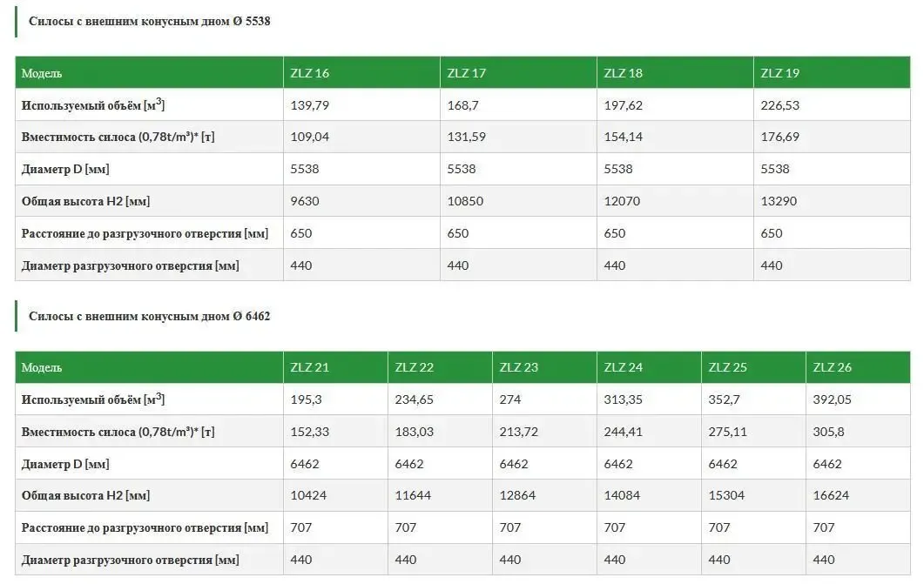Click the heading 'Силосы с внешним конусным дном Ø 5538'

click(x=150, y=21)
